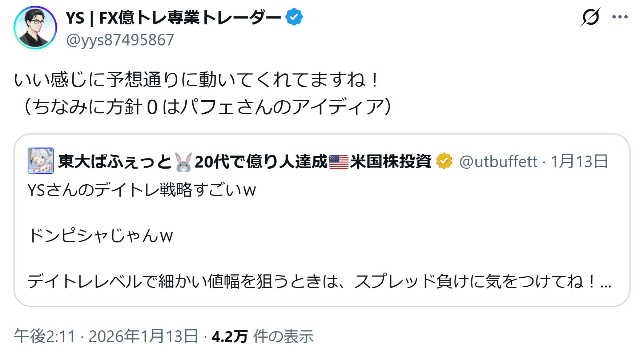This screenshot has width=644, height=362.
Task: Expand the truncated quote text at the trailing ellipsis
Action: (x=606, y=282)
